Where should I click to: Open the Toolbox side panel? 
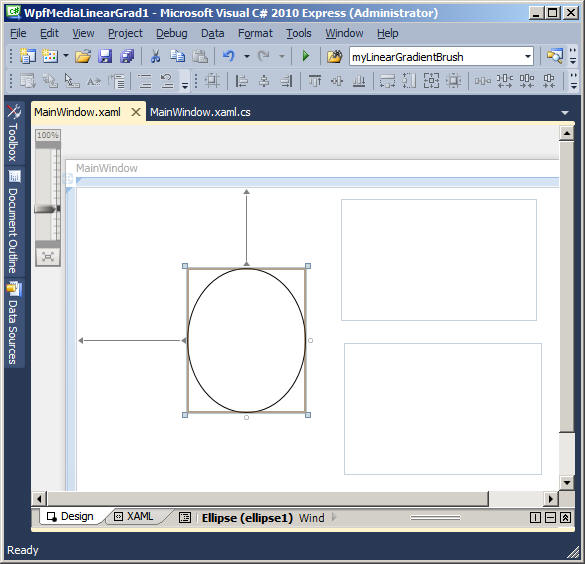coord(13,132)
